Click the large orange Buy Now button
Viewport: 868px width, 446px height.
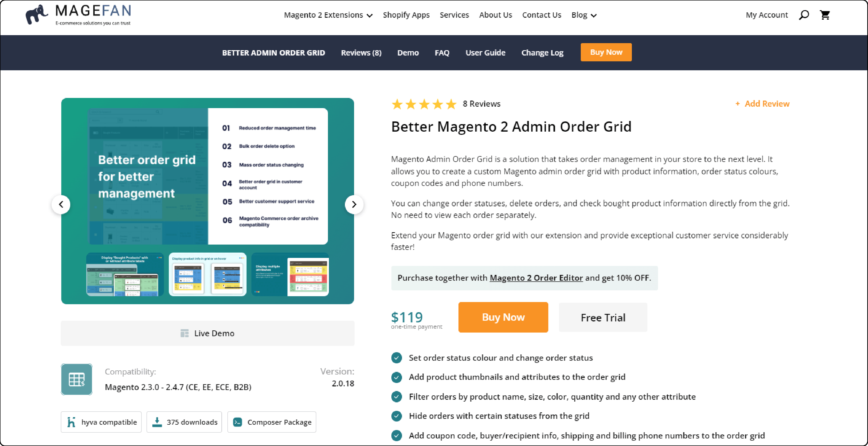[x=503, y=317]
